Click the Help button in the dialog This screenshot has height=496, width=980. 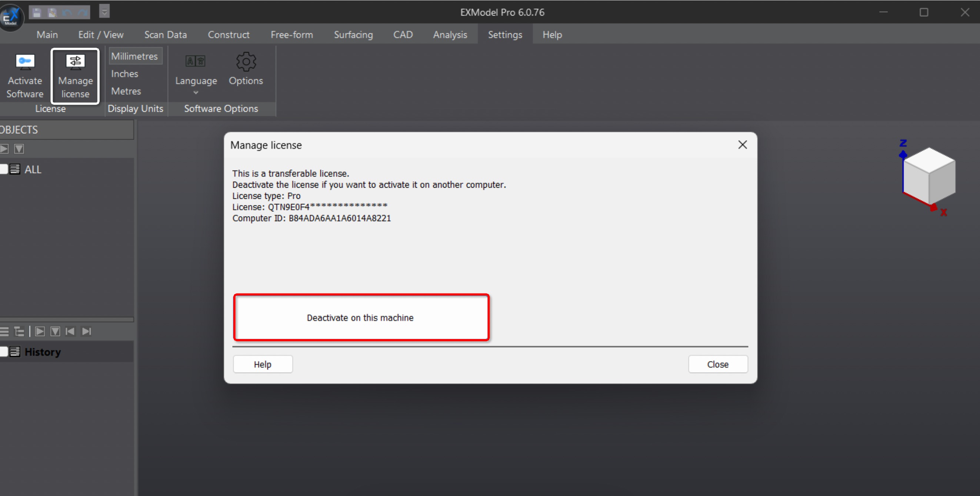tap(263, 364)
